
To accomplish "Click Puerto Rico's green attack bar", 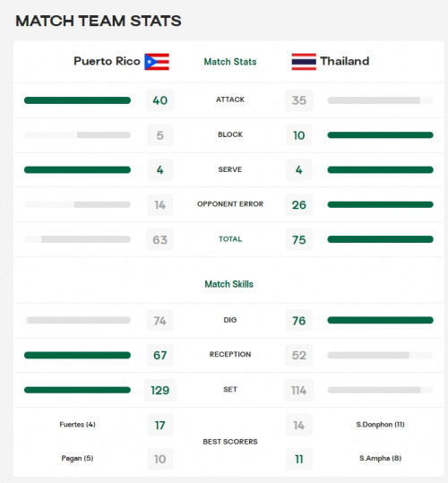I will 77,100.
